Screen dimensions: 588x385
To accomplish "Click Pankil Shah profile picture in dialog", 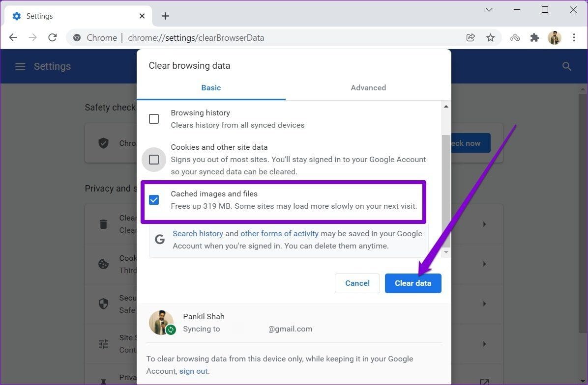I will [161, 322].
